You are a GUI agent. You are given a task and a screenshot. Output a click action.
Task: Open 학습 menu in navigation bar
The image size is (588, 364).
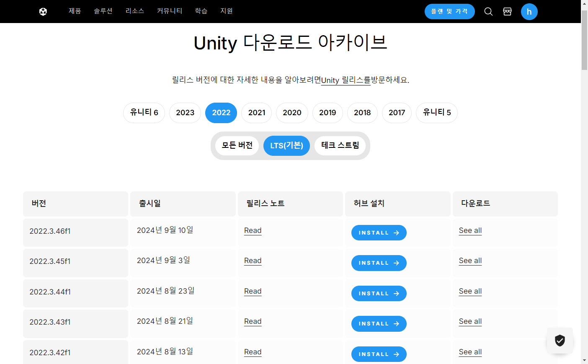(x=201, y=11)
